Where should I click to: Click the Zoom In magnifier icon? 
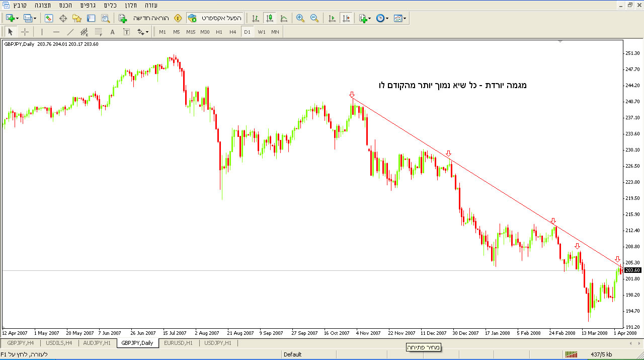[x=300, y=18]
